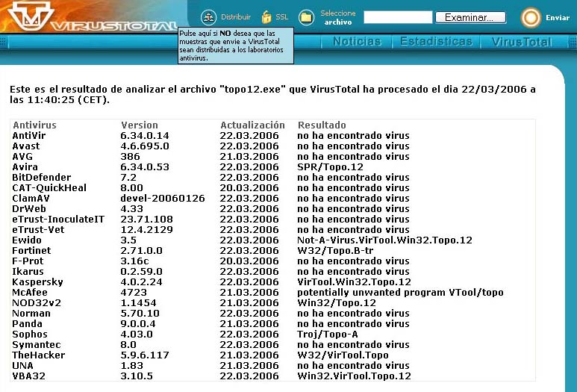Image resolution: width=577 pixels, height=392 pixels.
Task: Select the UNA row name
Action: [x=22, y=366]
